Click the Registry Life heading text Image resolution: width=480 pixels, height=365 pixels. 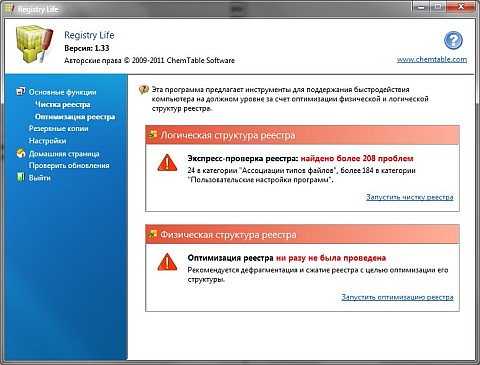coord(89,35)
